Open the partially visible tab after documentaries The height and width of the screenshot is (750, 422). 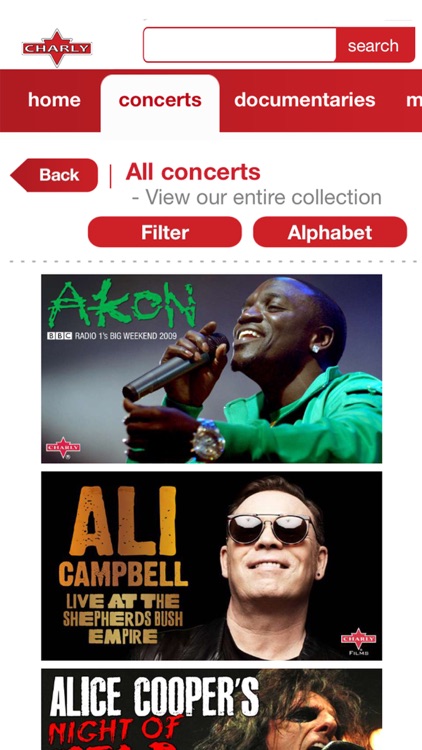[x=414, y=100]
